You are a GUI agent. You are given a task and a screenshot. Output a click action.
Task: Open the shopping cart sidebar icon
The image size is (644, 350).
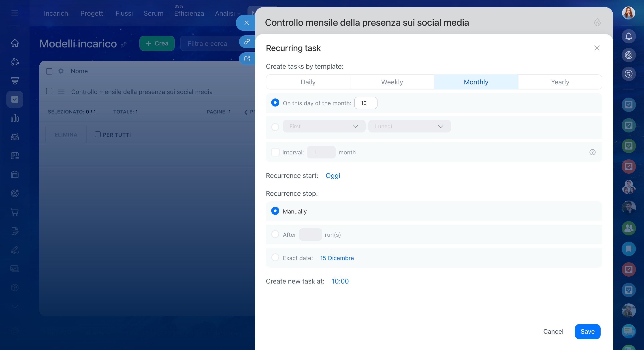pos(15,212)
